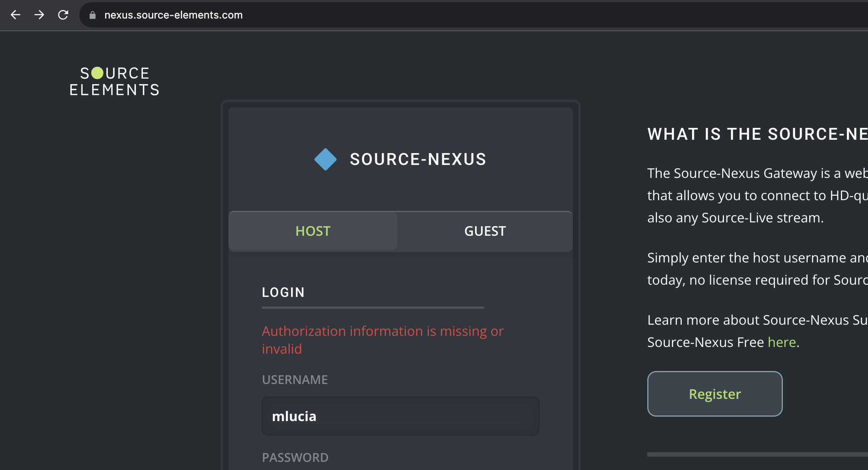This screenshot has height=470, width=868.
Task: Click the USERNAME label
Action: click(295, 380)
